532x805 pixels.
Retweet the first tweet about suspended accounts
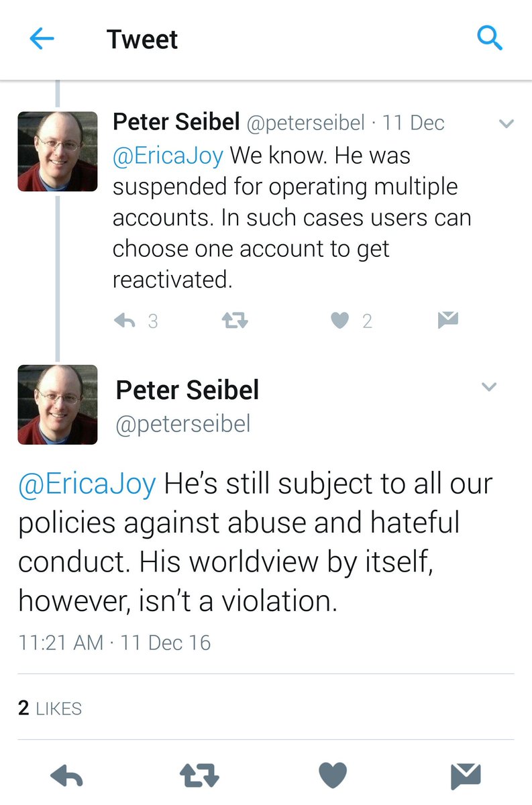235,321
